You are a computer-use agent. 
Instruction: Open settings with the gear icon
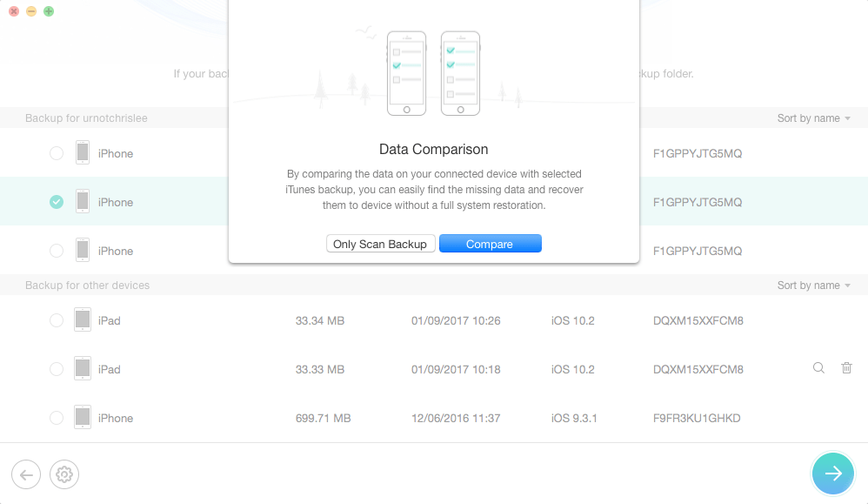click(64, 474)
